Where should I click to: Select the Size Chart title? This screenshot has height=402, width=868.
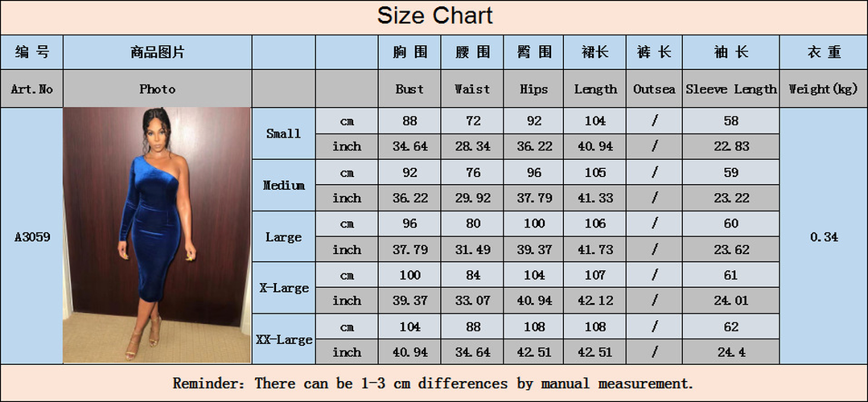tap(434, 15)
